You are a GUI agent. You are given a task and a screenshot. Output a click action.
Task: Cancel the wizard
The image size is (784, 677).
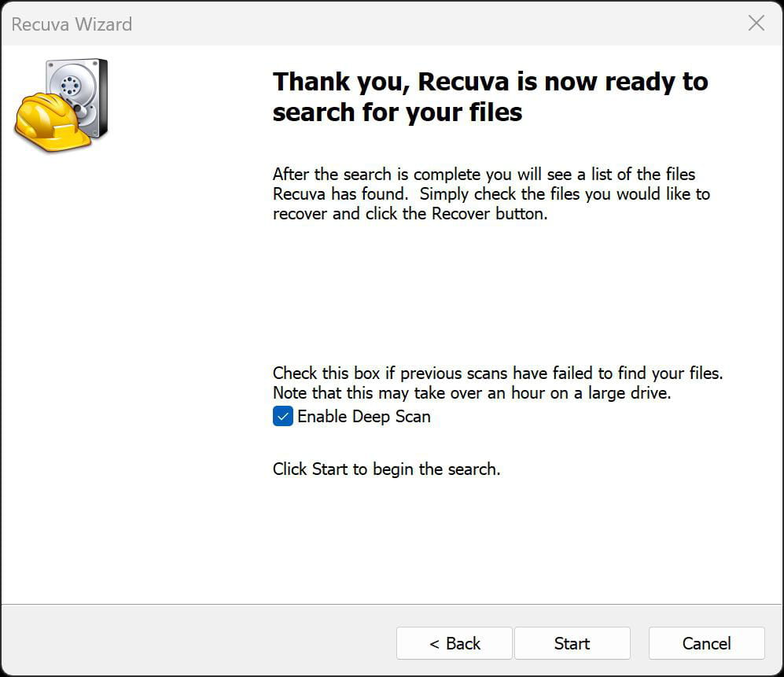coord(706,643)
